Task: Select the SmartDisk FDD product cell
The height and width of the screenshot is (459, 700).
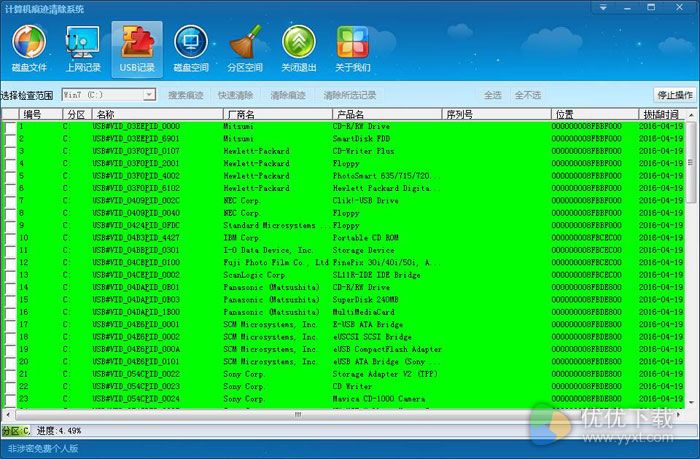Action: point(361,139)
